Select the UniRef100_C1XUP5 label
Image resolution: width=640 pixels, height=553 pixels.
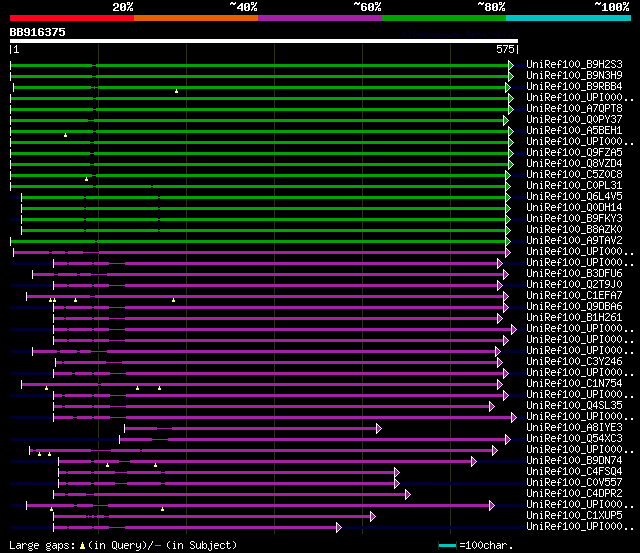[574, 516]
